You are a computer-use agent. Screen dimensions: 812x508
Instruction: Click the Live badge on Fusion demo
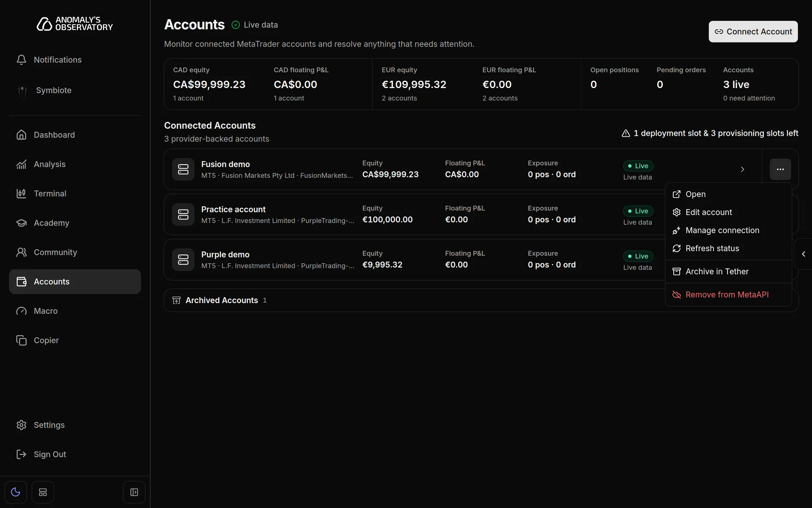pyautogui.click(x=638, y=166)
